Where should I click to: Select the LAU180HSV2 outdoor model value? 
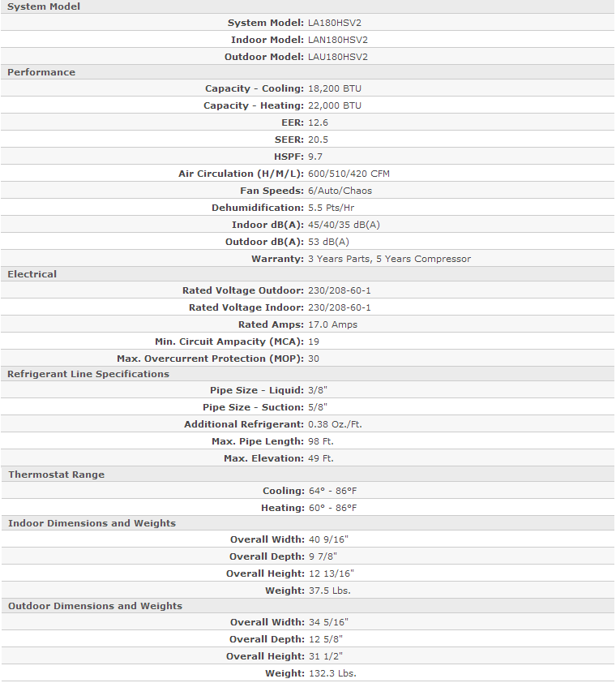pos(338,57)
